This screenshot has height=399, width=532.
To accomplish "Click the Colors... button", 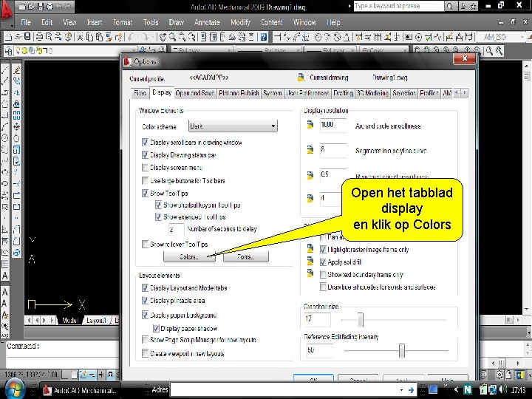I will point(189,257).
